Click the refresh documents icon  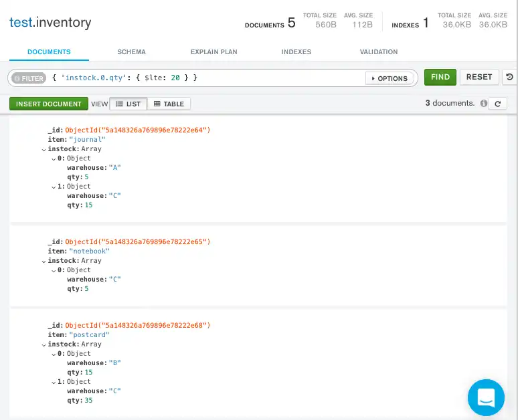click(x=496, y=104)
